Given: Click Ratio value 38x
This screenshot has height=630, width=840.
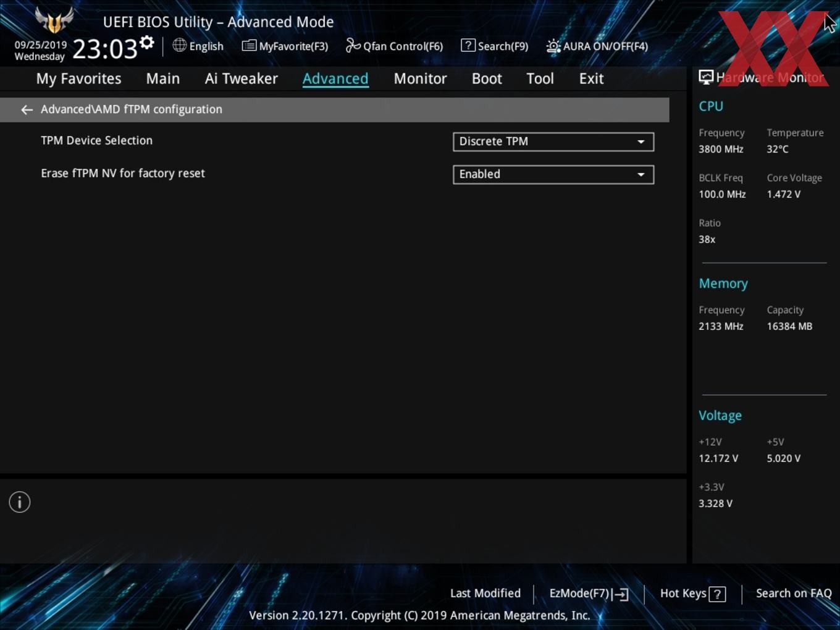Looking at the screenshot, I should [x=707, y=239].
